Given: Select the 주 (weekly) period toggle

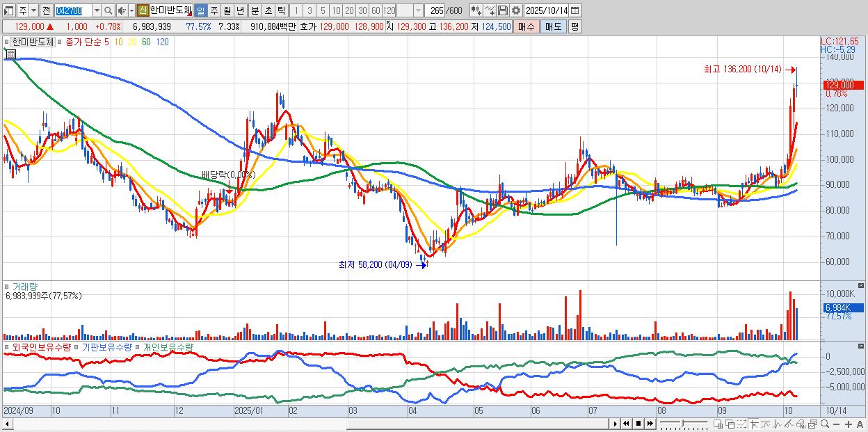Looking at the screenshot, I should (214, 11).
